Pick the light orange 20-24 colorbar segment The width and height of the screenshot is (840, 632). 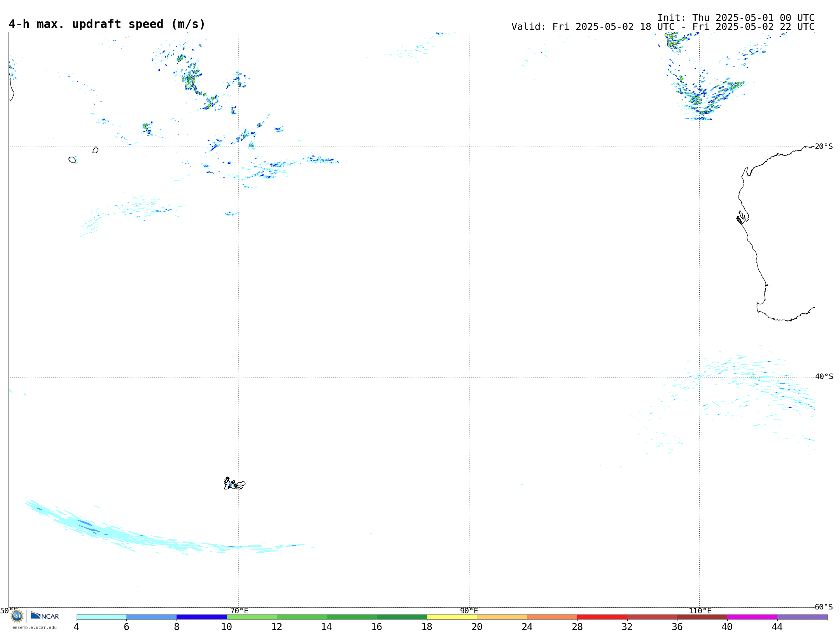[502, 617]
